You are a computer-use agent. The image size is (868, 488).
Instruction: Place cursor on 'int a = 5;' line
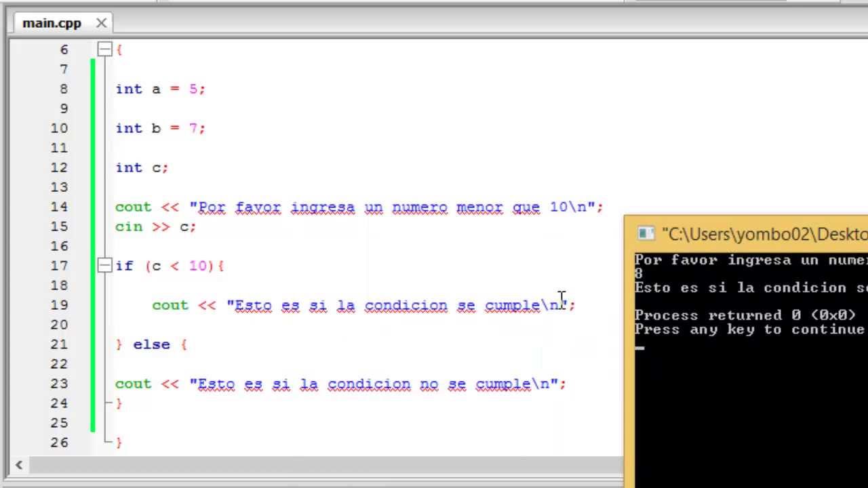160,89
